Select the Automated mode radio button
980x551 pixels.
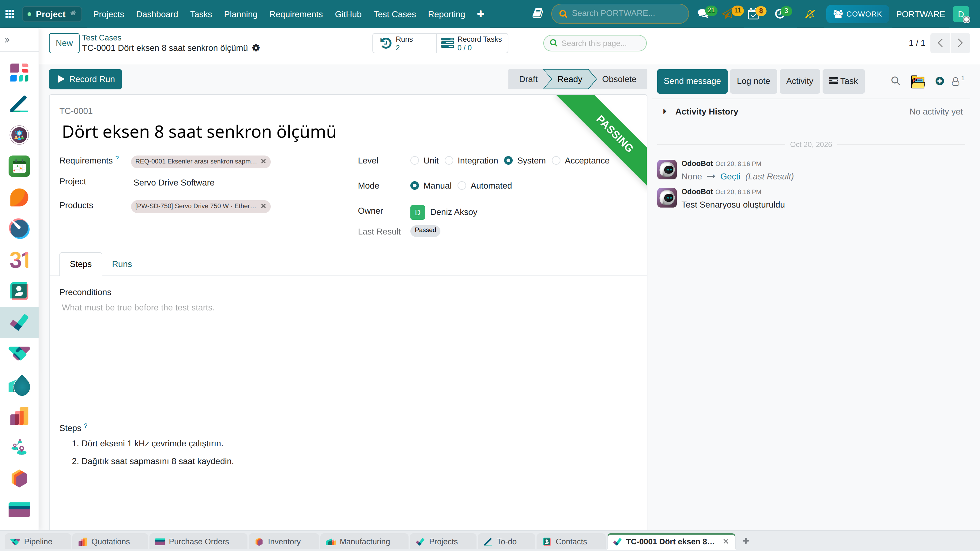click(x=462, y=186)
